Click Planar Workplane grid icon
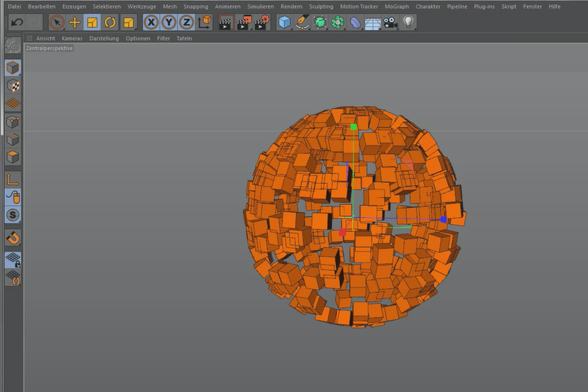This screenshot has width=588, height=392. [13, 278]
